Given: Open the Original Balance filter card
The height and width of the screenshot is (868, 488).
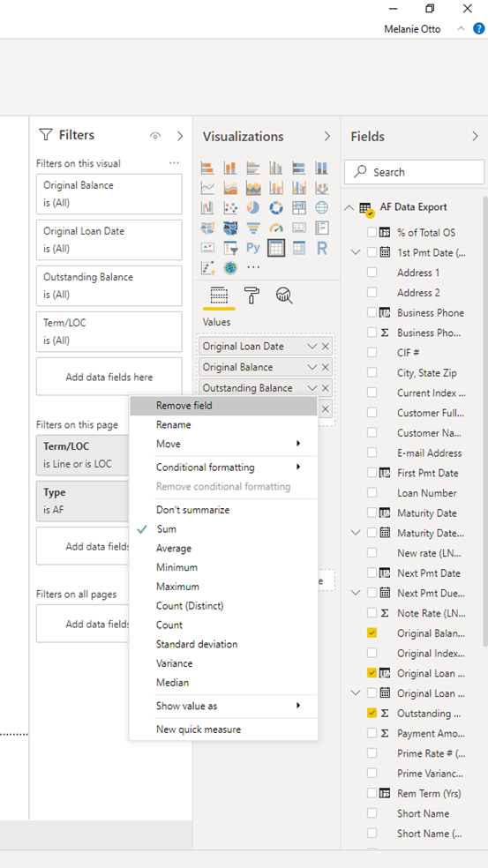Looking at the screenshot, I should (x=109, y=194).
